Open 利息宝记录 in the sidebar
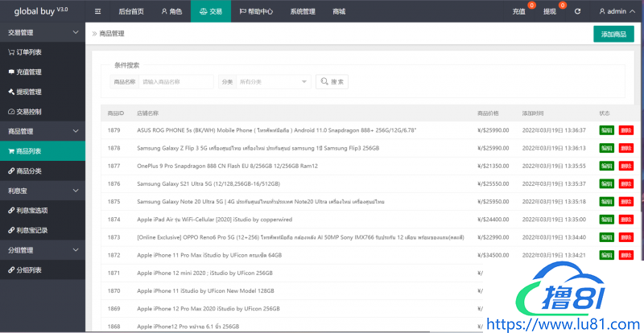This screenshot has height=333, width=644. tap(32, 230)
